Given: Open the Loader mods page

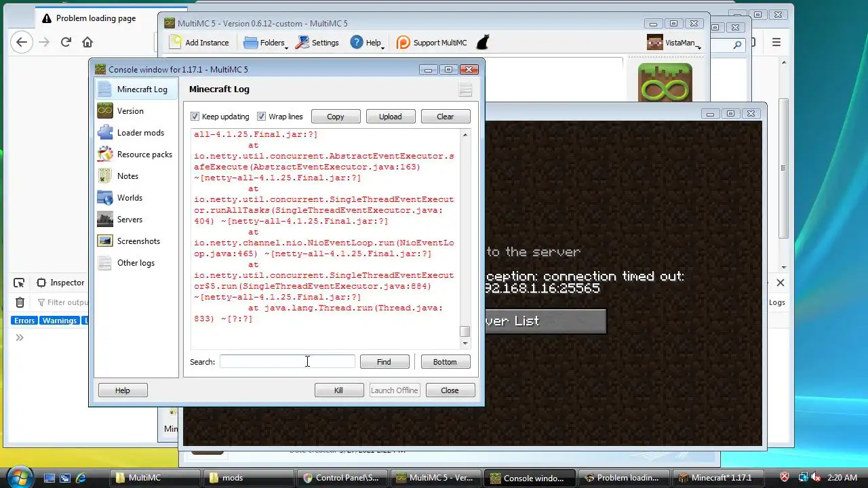Looking at the screenshot, I should tap(136, 132).
